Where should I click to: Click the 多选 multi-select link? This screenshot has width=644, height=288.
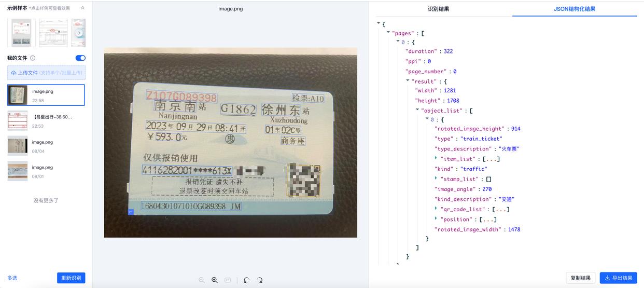(x=12, y=278)
